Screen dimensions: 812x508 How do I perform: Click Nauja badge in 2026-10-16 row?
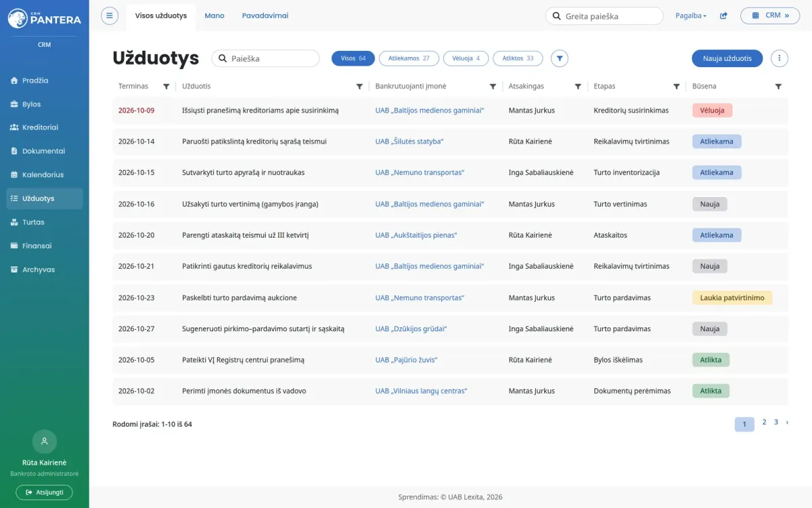[x=710, y=204]
